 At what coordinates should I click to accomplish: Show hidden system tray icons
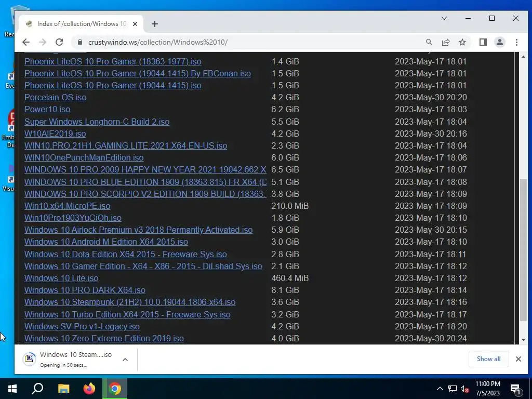(x=440, y=389)
